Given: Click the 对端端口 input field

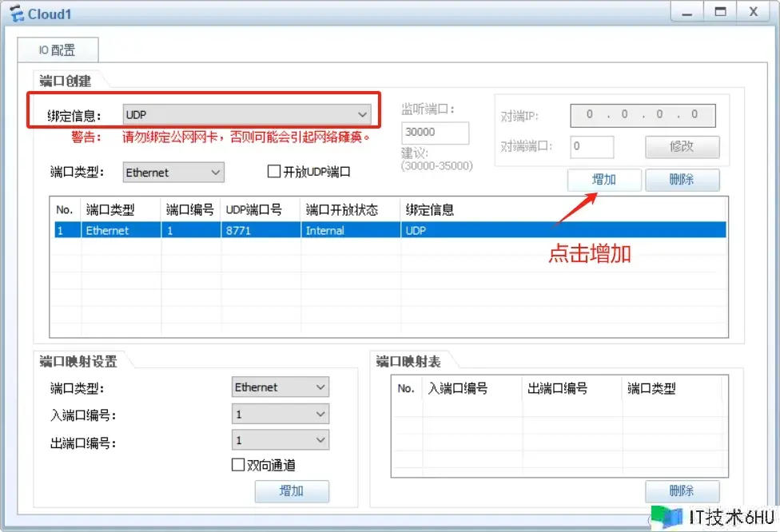Looking at the screenshot, I should tap(592, 147).
